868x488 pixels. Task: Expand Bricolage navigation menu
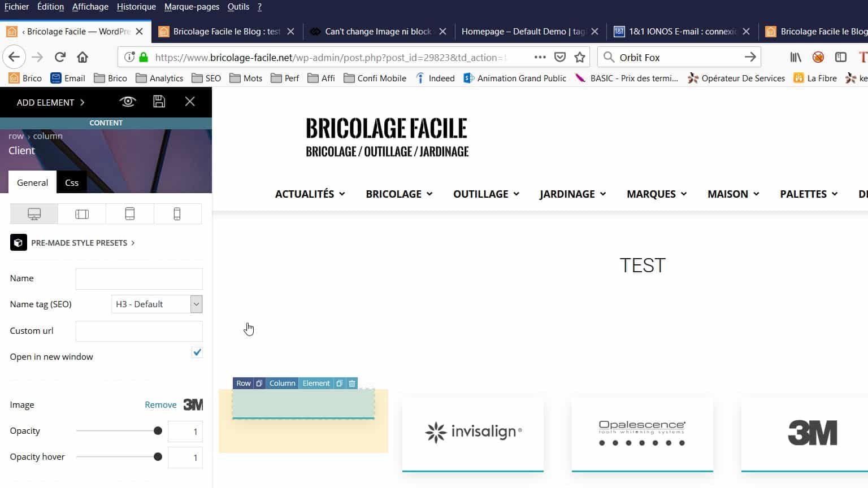point(399,194)
